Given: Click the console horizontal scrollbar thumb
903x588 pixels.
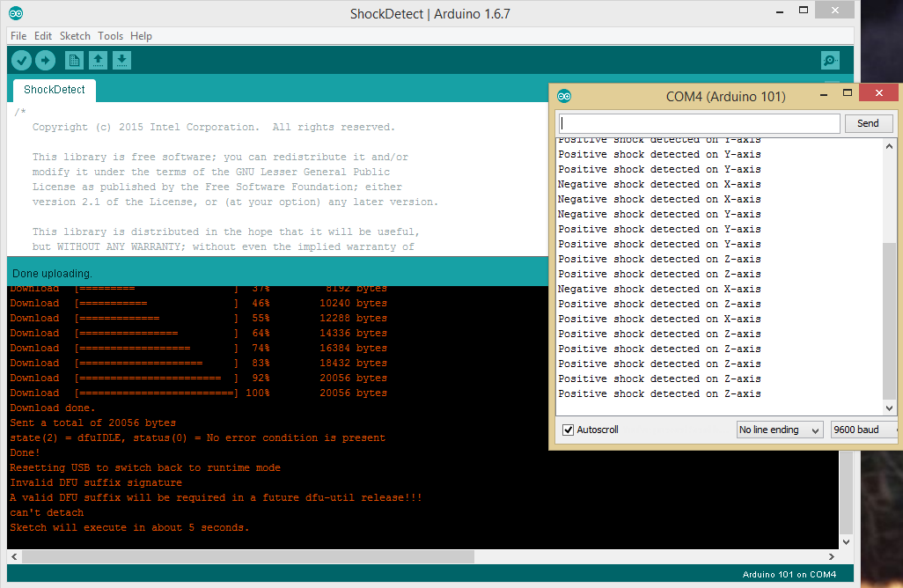Looking at the screenshot, I should pyautogui.click(x=248, y=557).
